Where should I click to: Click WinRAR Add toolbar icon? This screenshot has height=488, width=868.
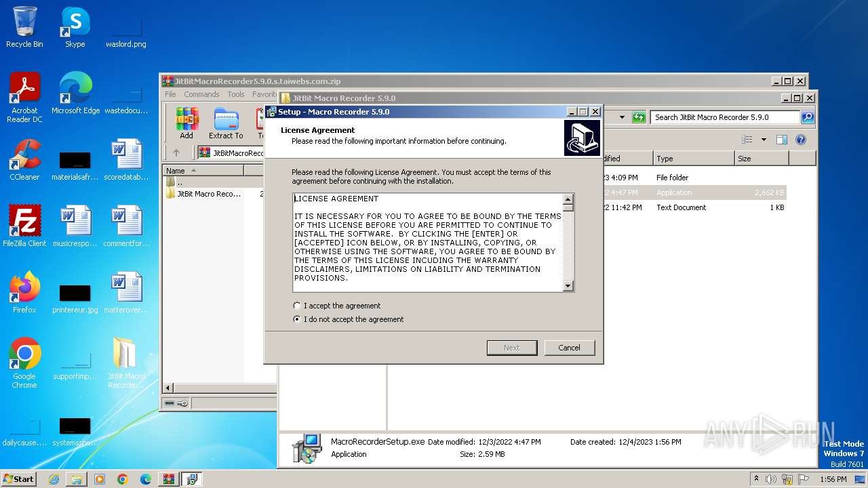[186, 123]
